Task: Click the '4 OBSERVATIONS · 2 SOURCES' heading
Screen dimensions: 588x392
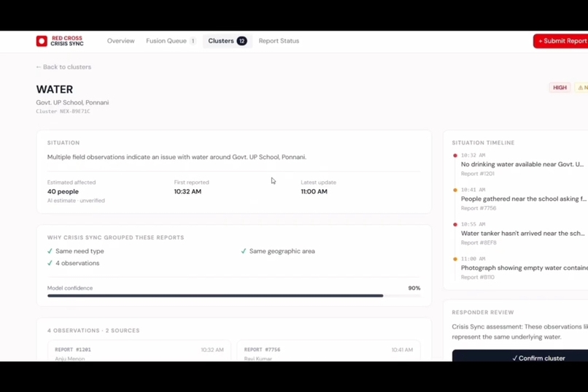Action: point(93,331)
